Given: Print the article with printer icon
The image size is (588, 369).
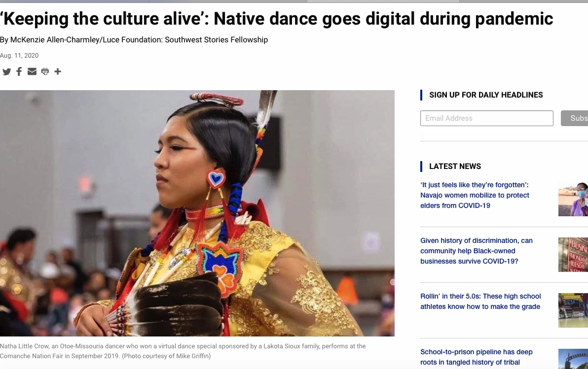Looking at the screenshot, I should (45, 71).
